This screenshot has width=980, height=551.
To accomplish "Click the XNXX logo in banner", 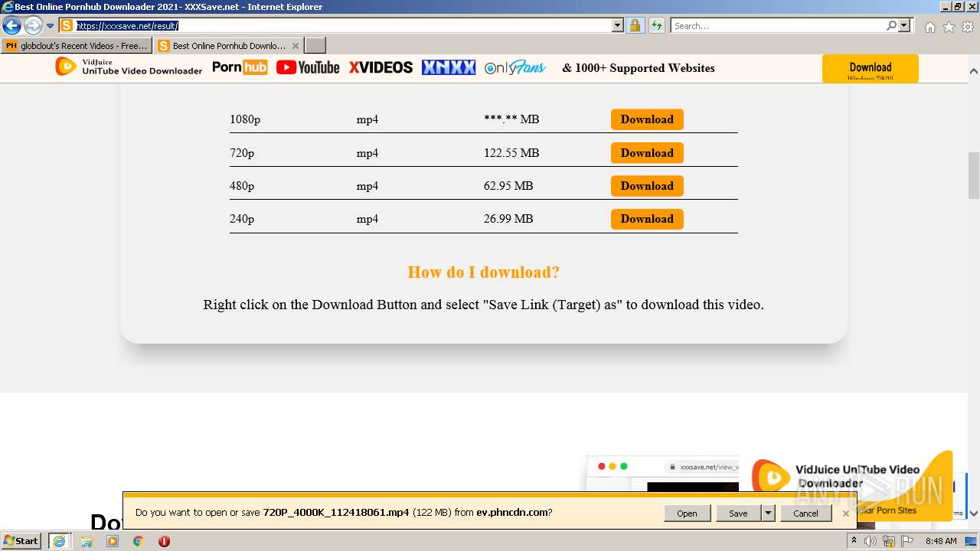I will click(x=449, y=67).
